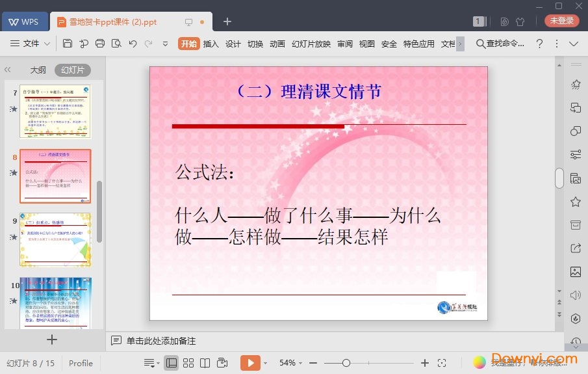Screen dimensions: 588x374
Task: Open the more options vertical dots menu
Action: [557, 44]
